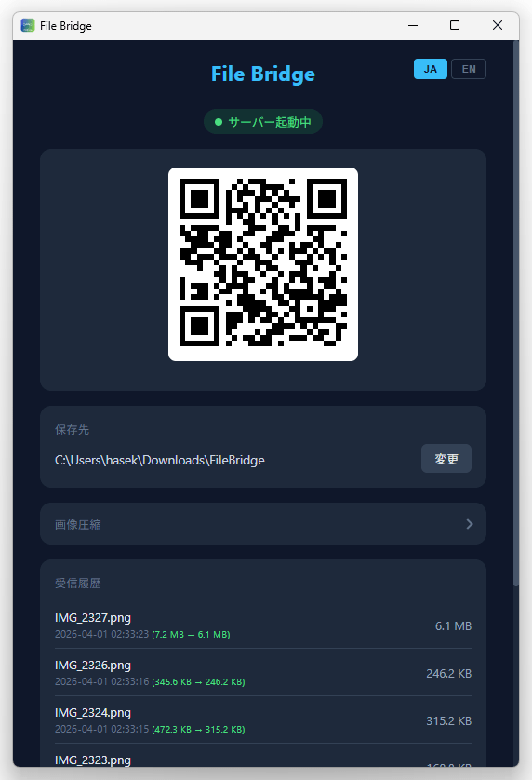Click the File Bridge heading title
Viewport: 532px width, 780px height.
coord(263,74)
